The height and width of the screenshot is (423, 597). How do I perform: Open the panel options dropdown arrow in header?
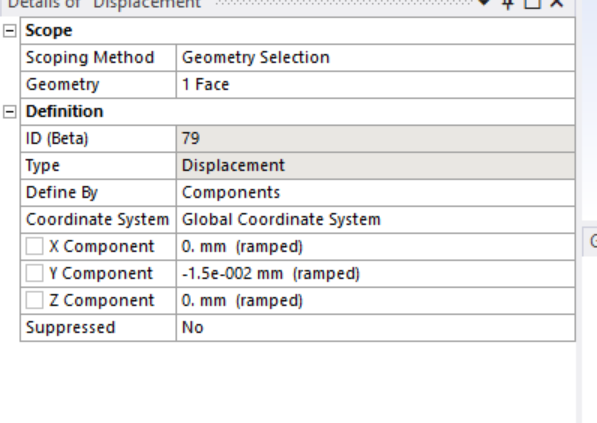point(484,3)
